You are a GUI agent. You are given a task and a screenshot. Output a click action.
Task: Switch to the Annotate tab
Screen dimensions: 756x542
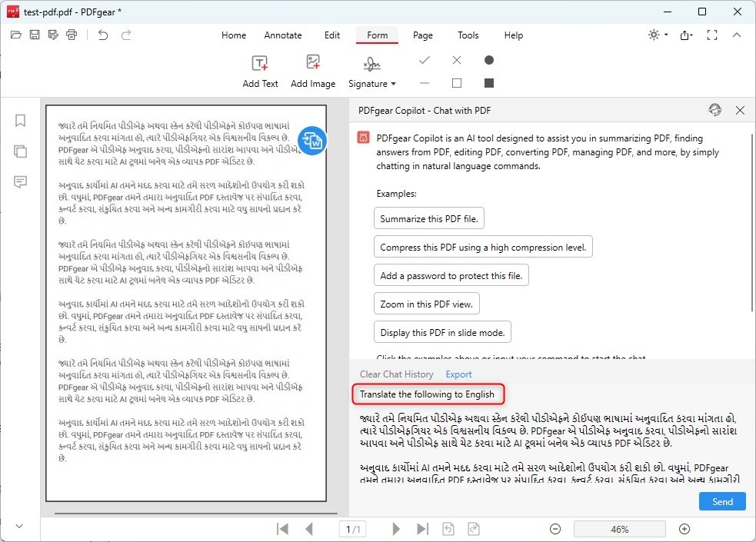pyautogui.click(x=283, y=35)
